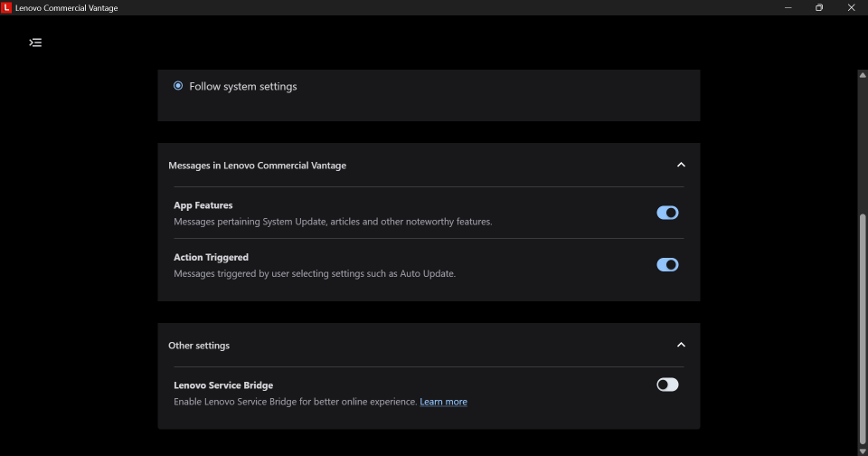Click the scrollbar up arrow

(863, 75)
